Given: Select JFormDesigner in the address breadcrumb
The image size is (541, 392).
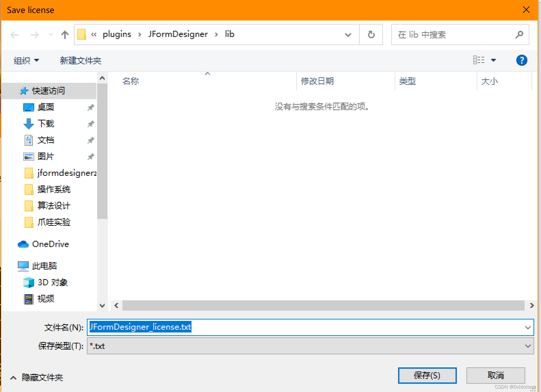Looking at the screenshot, I should [x=178, y=34].
